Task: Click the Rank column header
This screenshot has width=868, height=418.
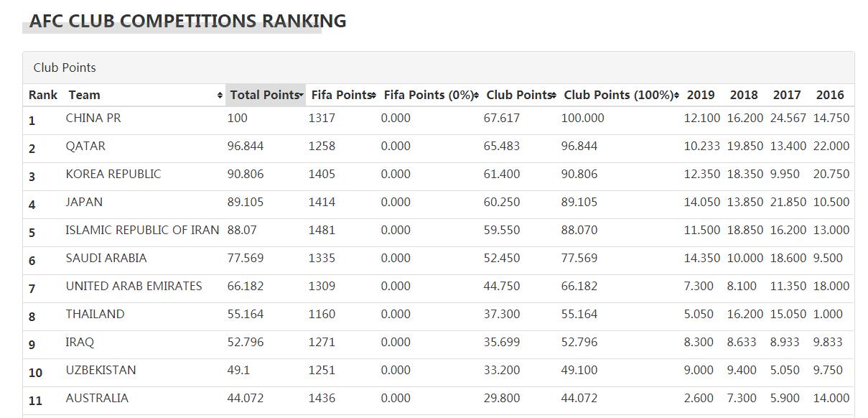Action: [43, 95]
